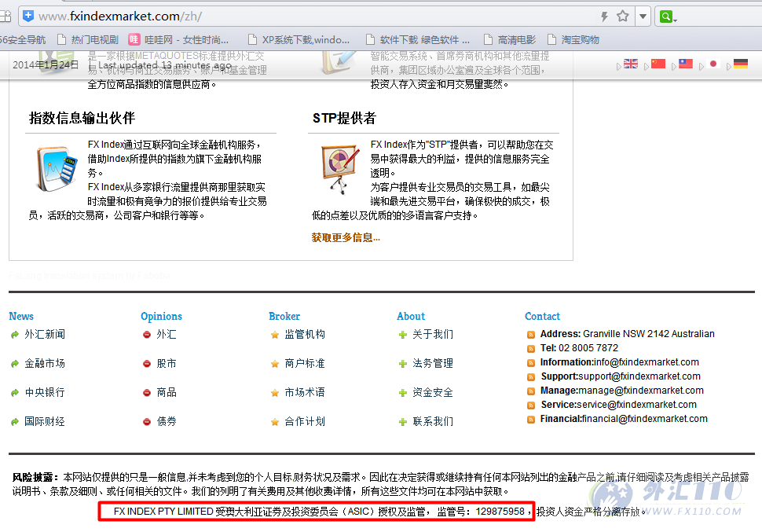
Task: Click the orange feed icon beside Address
Action: (531, 335)
